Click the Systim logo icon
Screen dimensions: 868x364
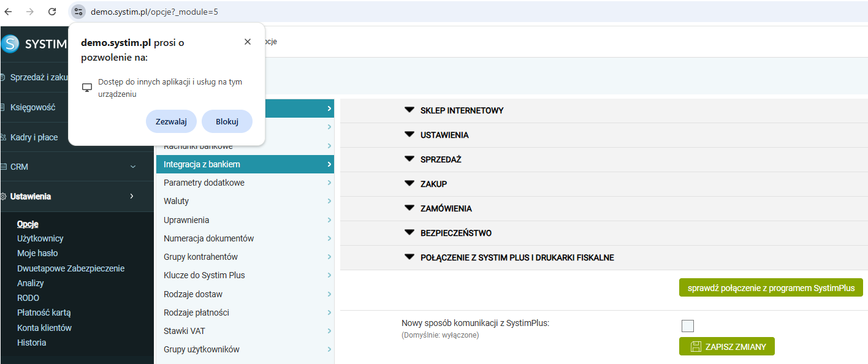[10, 44]
